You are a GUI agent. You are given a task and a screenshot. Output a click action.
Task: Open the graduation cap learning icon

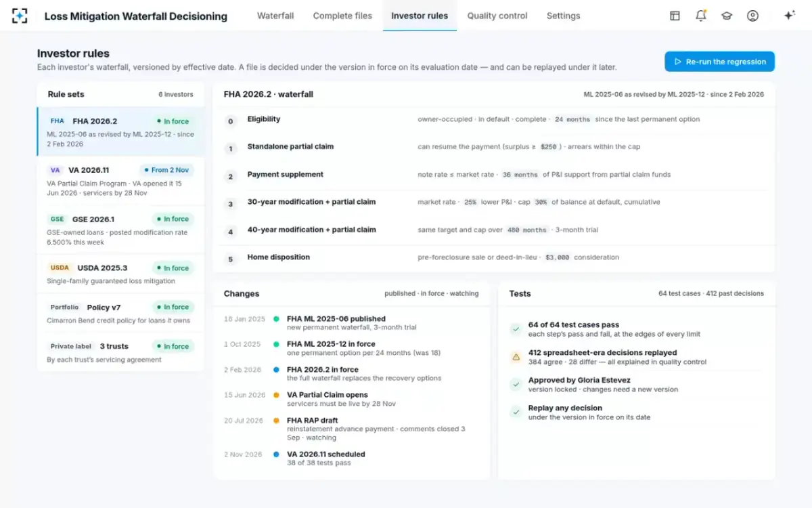point(727,16)
